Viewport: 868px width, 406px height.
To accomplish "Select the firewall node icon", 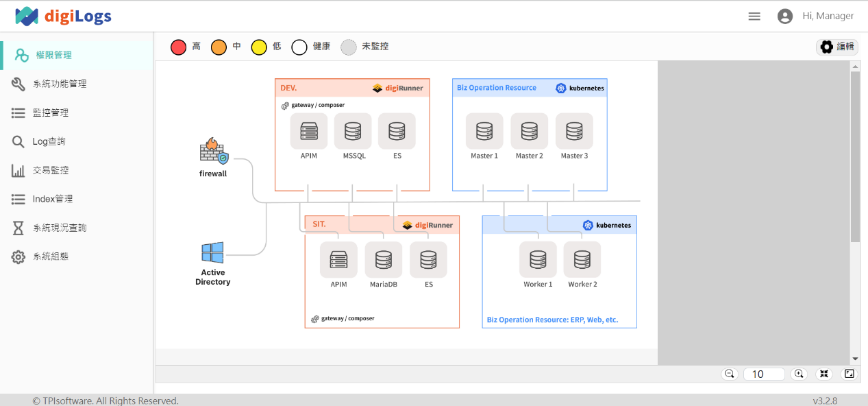I will click(x=213, y=151).
